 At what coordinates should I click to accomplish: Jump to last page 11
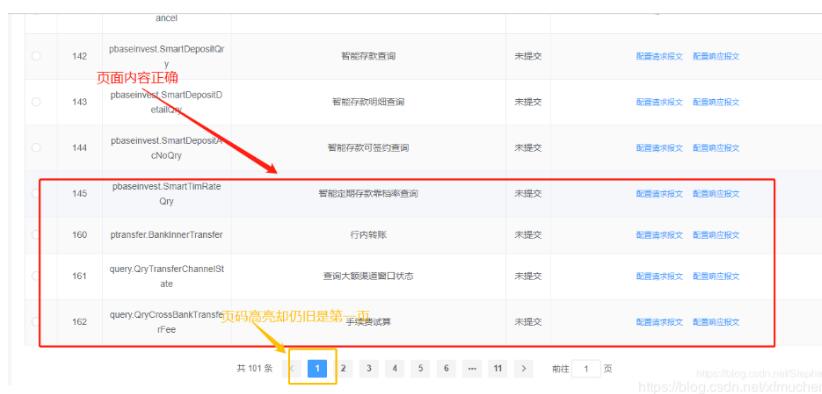(x=497, y=369)
